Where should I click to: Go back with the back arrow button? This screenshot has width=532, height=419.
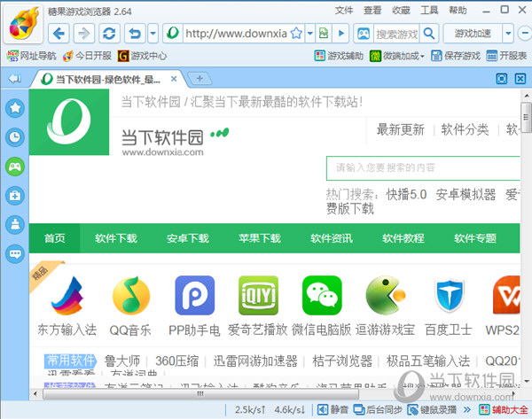click(59, 34)
